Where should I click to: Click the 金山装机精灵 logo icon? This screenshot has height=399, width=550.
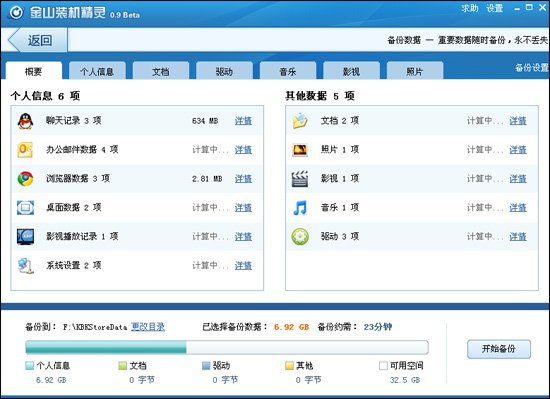[x=16, y=13]
